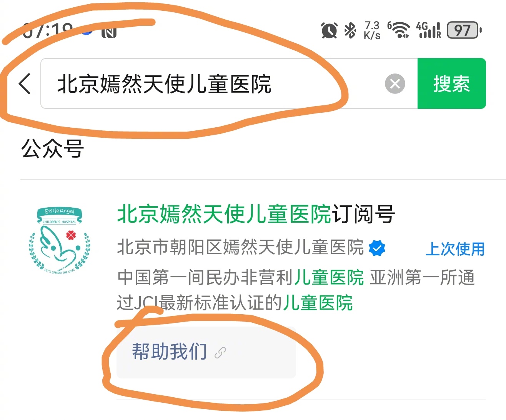Image resolution: width=506 pixels, height=420 pixels.
Task: Tap the 公众号 section header
Action: [53, 148]
